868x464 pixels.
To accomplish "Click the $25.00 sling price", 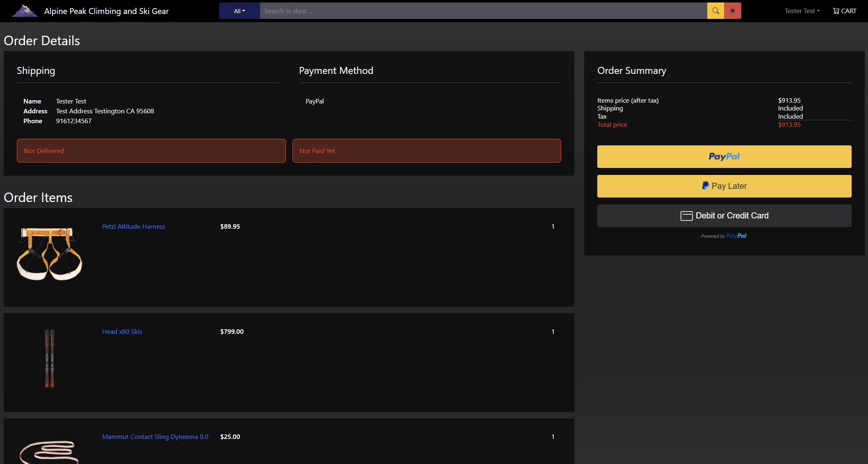I will (230, 437).
